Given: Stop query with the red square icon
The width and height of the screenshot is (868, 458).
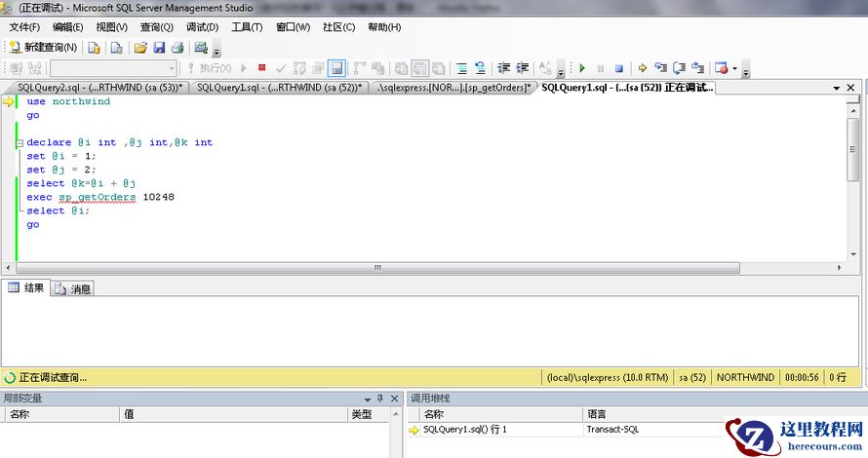Looking at the screenshot, I should coord(261,67).
